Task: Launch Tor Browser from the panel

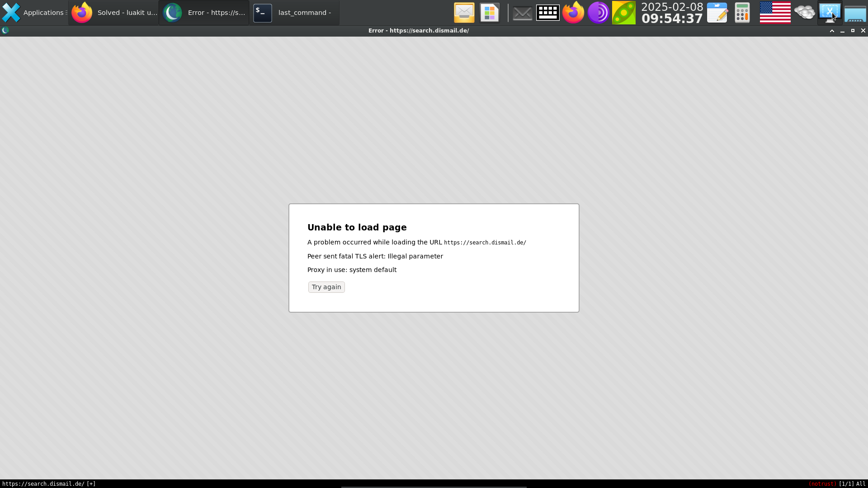Action: pyautogui.click(x=598, y=13)
